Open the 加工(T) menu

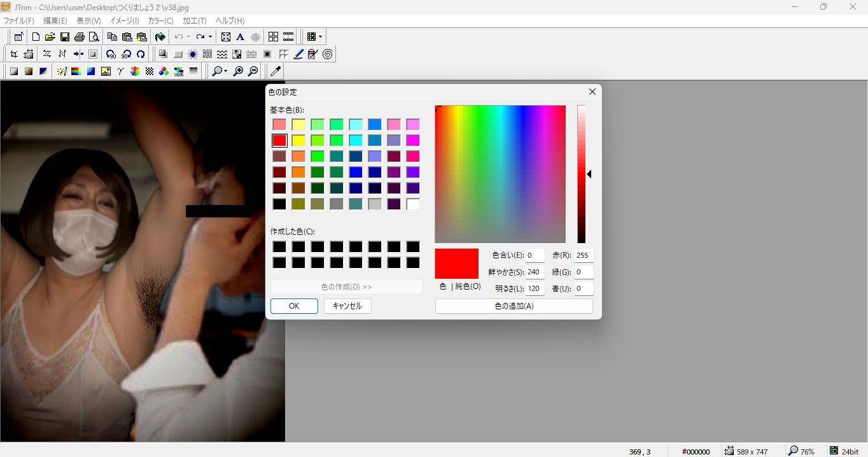(x=194, y=21)
